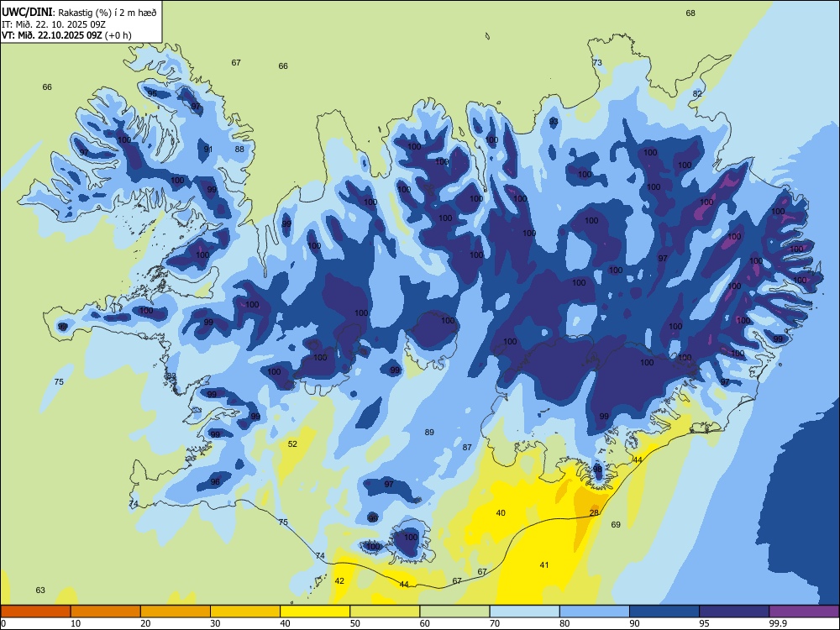Click the legend tick label '80'
This screenshot has width=840, height=630.
(564, 623)
